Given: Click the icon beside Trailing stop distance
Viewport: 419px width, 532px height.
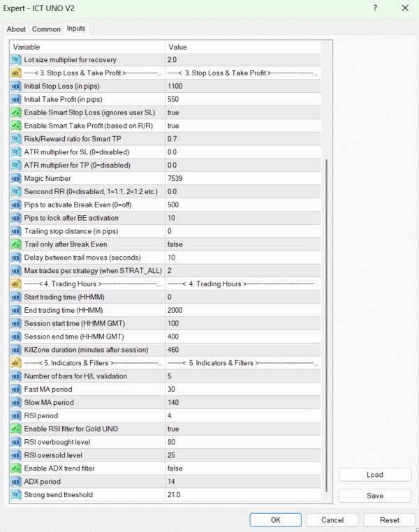Looking at the screenshot, I should pos(15,231).
